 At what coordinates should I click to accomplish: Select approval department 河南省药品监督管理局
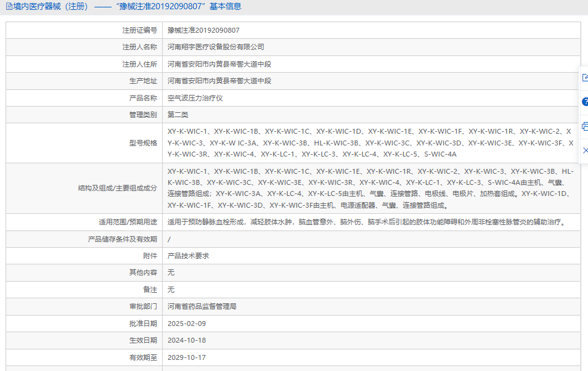(202, 306)
